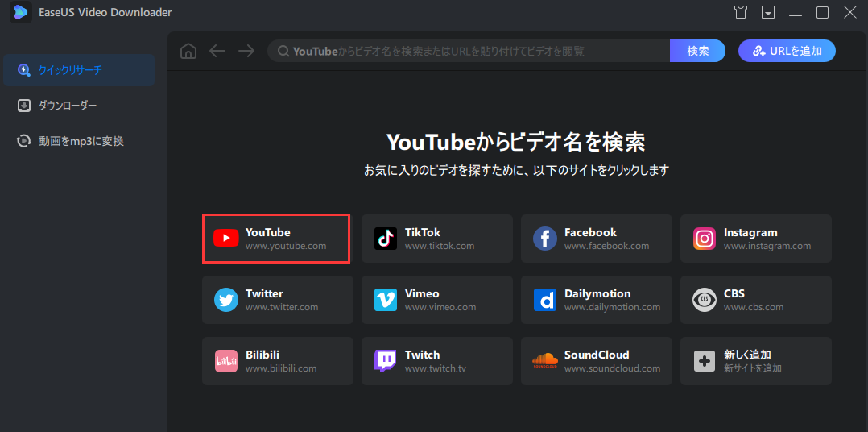The width and height of the screenshot is (868, 432).
Task: Switch to クイックリサーチ tab
Action: click(79, 70)
